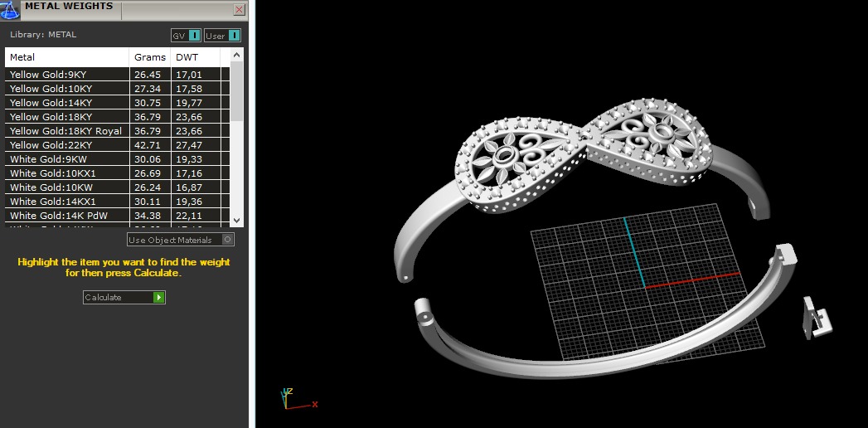Click the metal list scrollbar thumb
This screenshot has width=868, height=428.
236,91
